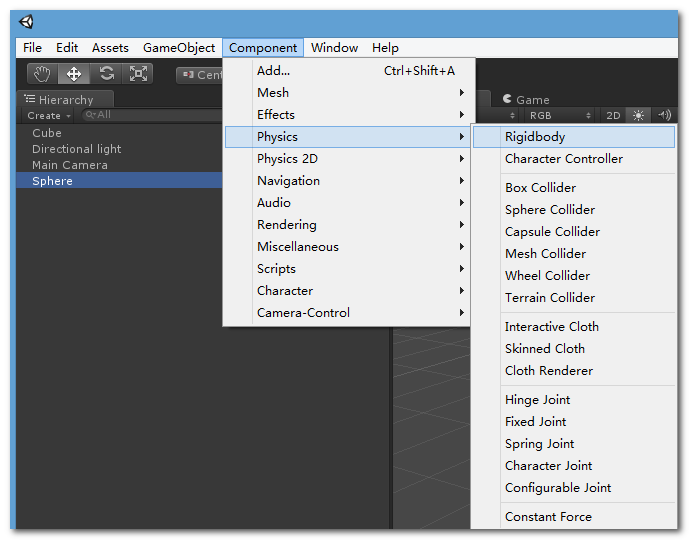Image resolution: width=689 pixels, height=540 pixels.
Task: Add an Interactive Cloth component
Action: tap(574, 326)
